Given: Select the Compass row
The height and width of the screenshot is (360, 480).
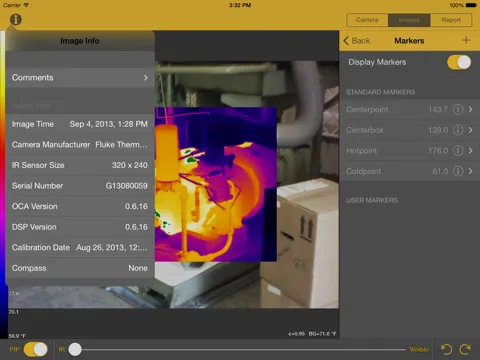Looking at the screenshot, I should [80, 268].
